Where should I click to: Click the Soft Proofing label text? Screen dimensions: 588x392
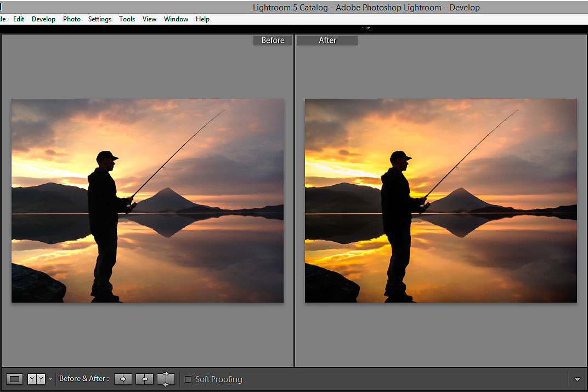point(218,379)
